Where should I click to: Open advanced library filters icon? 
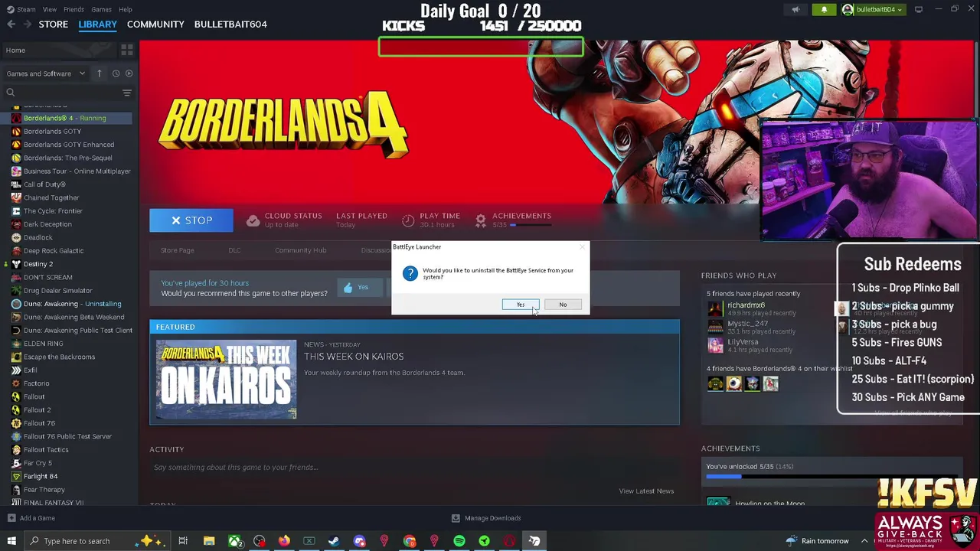click(x=127, y=93)
